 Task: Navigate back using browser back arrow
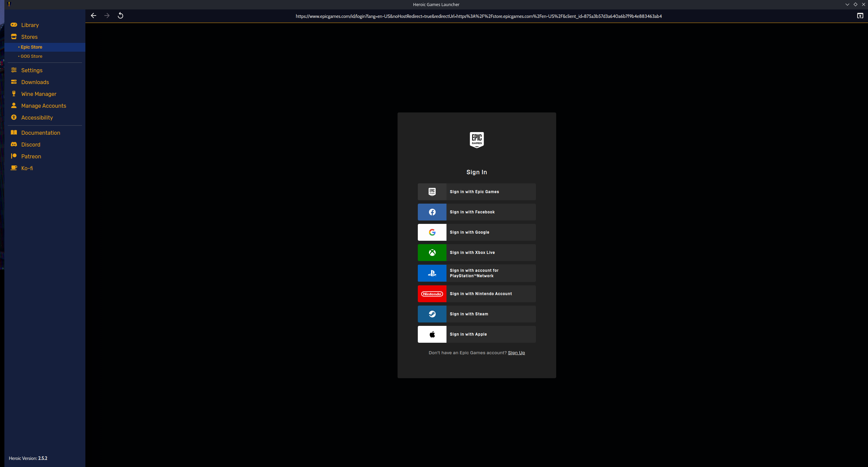point(93,16)
